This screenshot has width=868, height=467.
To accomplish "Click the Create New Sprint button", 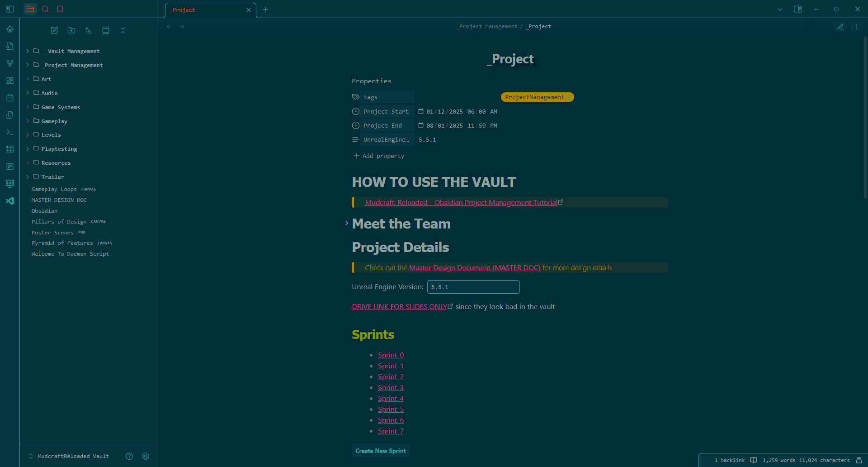I will [380, 451].
